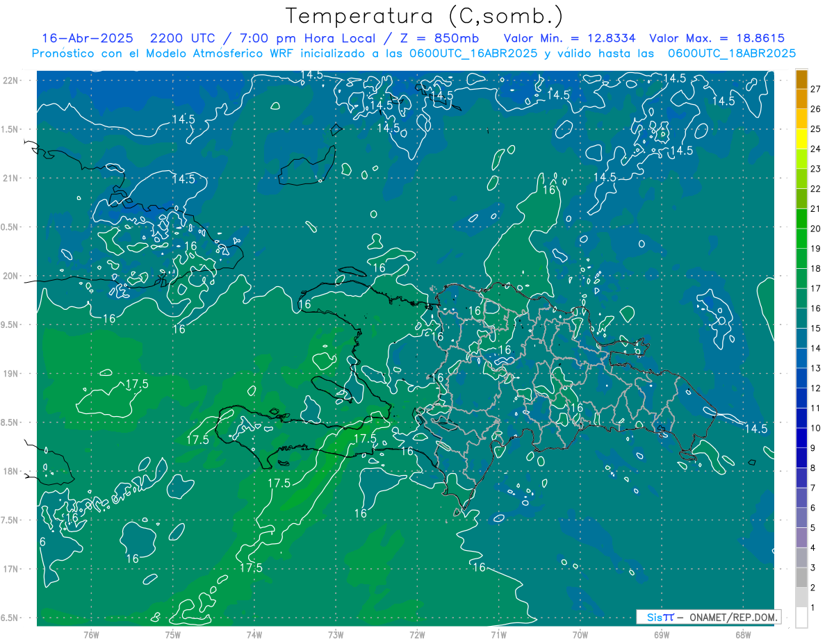Click the '21N' latitude axis label
This screenshot has width=834, height=644.
click(x=12, y=179)
